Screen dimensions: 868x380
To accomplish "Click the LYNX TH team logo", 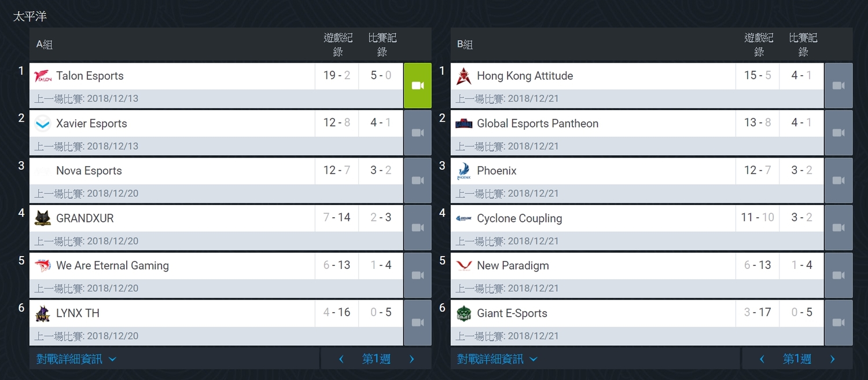I will (43, 313).
